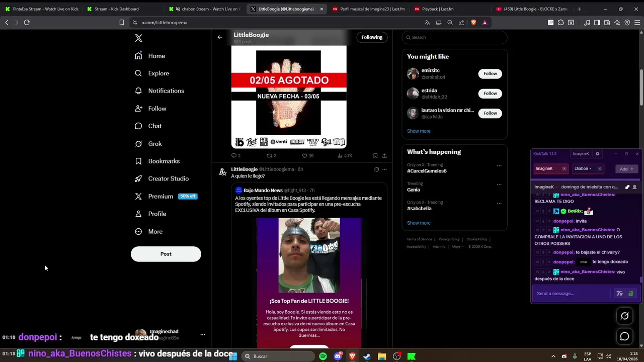This screenshot has height=362, width=644.
Task: Open more options for #CarcelGemelos6 trend
Action: [x=499, y=165]
